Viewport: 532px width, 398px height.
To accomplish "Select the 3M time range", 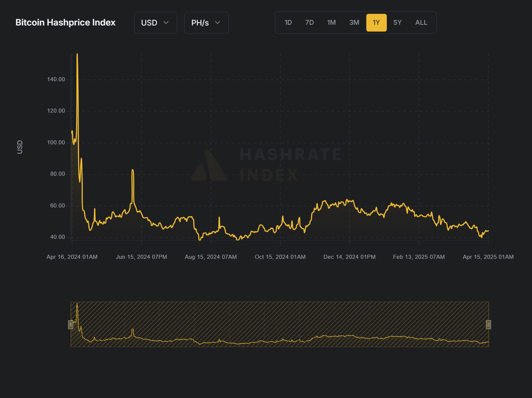I will coord(354,23).
